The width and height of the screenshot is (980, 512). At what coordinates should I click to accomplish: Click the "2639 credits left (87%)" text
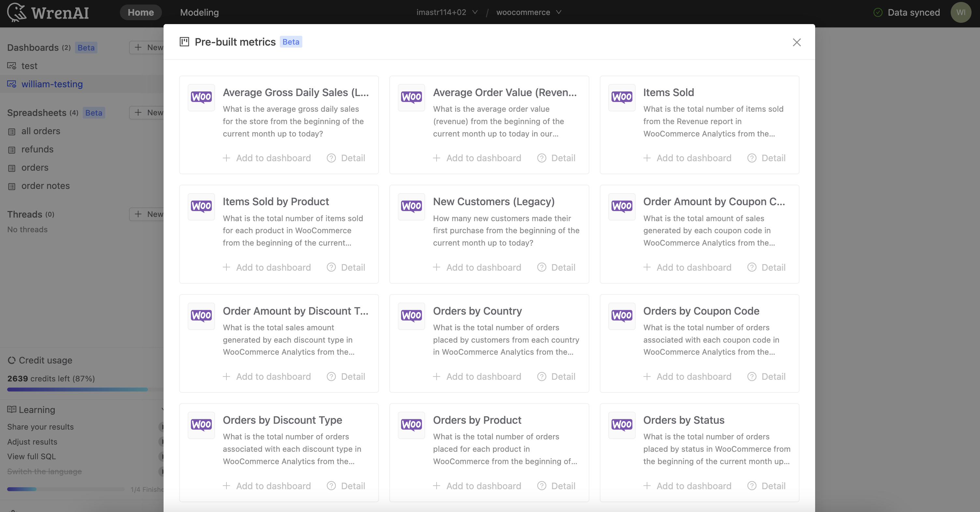[51, 378]
